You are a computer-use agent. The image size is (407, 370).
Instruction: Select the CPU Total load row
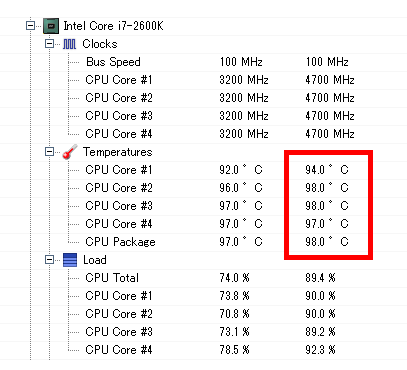click(203, 278)
